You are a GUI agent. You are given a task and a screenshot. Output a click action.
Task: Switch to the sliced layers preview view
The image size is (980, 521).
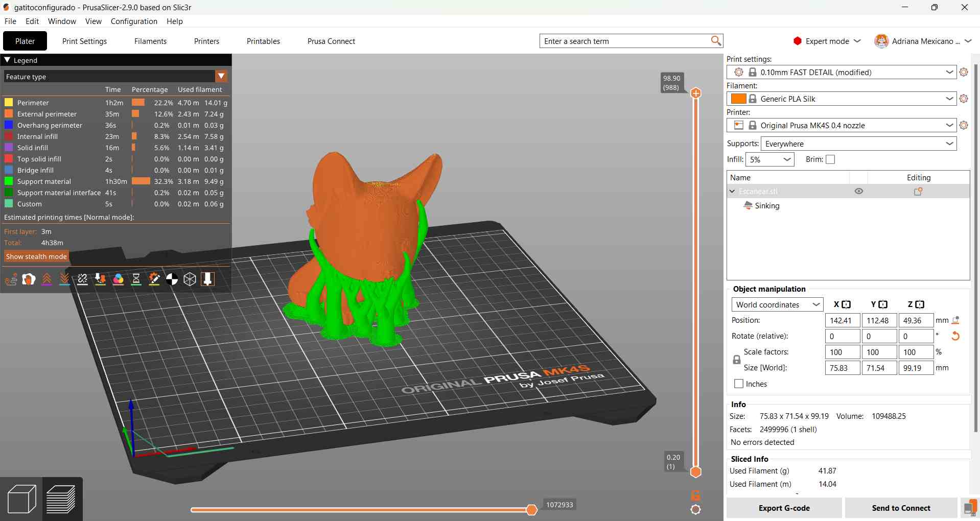61,499
